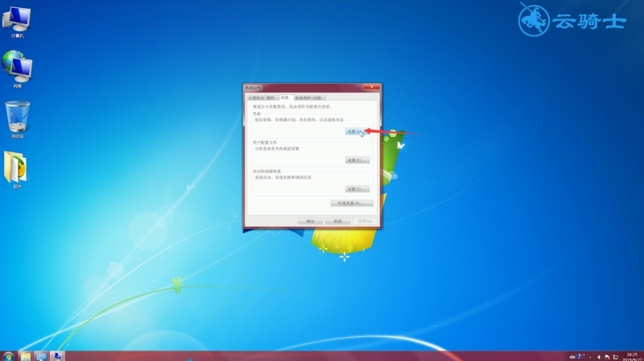Switch to the 远程 tab
644x361 pixels.
(317, 98)
